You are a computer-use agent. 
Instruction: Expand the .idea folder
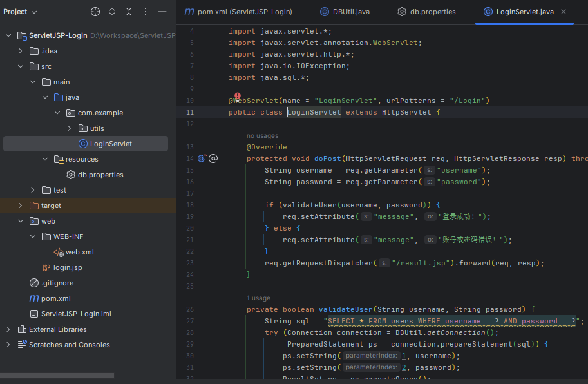(x=21, y=51)
